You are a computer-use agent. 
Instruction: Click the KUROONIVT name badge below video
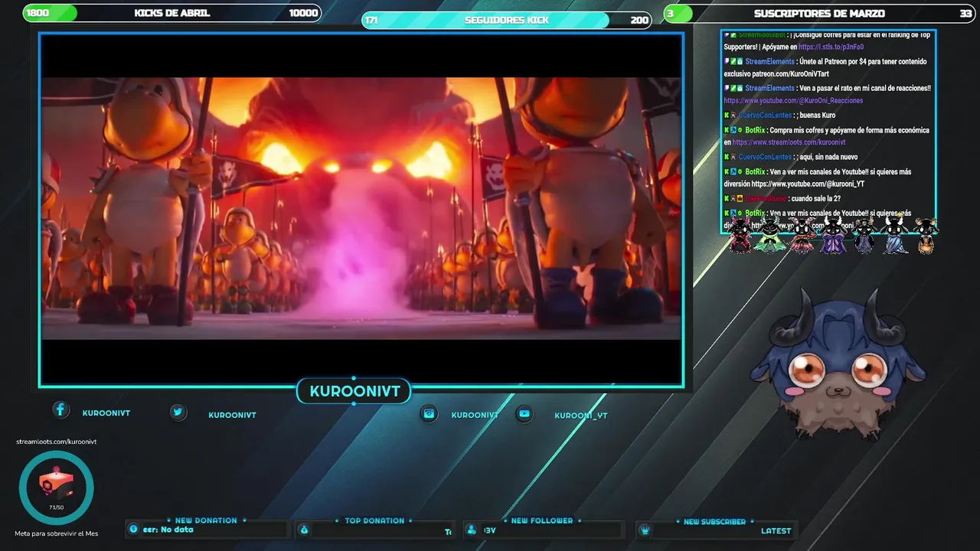click(354, 391)
